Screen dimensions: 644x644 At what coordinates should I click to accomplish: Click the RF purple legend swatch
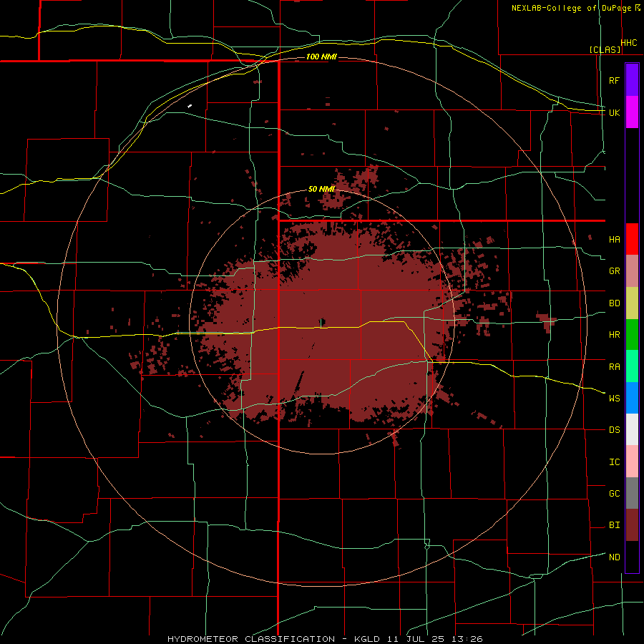tap(632, 80)
